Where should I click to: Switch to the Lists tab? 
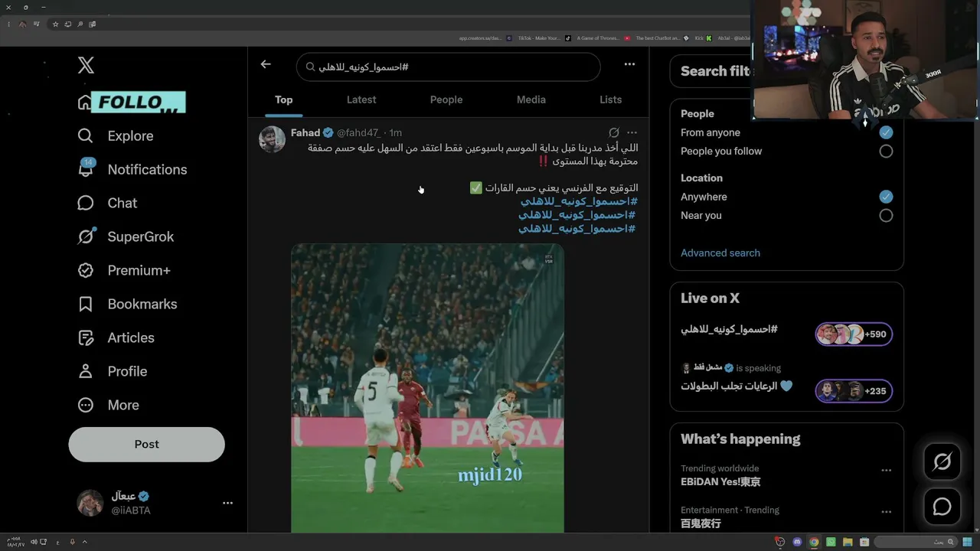[x=611, y=99]
